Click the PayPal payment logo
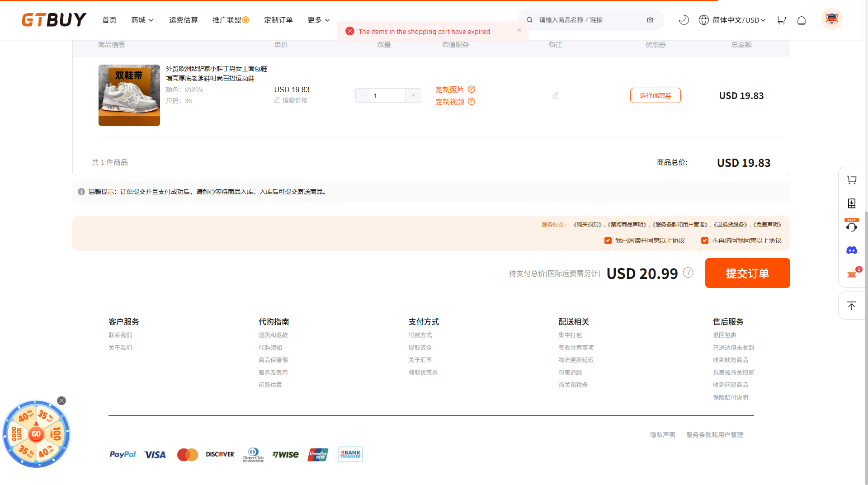 pos(123,454)
